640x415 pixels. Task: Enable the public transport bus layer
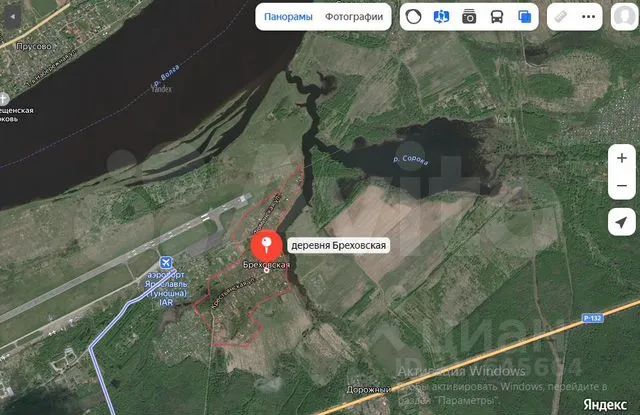pyautogui.click(x=497, y=17)
